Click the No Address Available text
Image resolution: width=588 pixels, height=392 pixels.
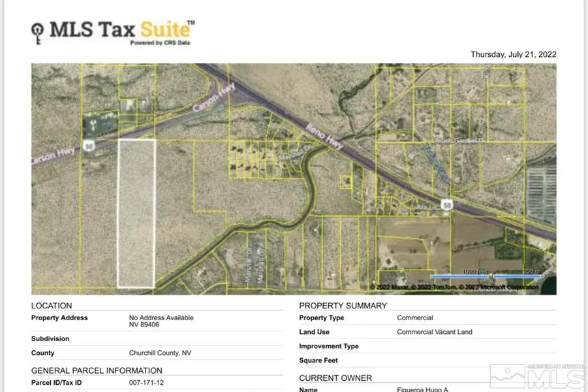pos(161,318)
